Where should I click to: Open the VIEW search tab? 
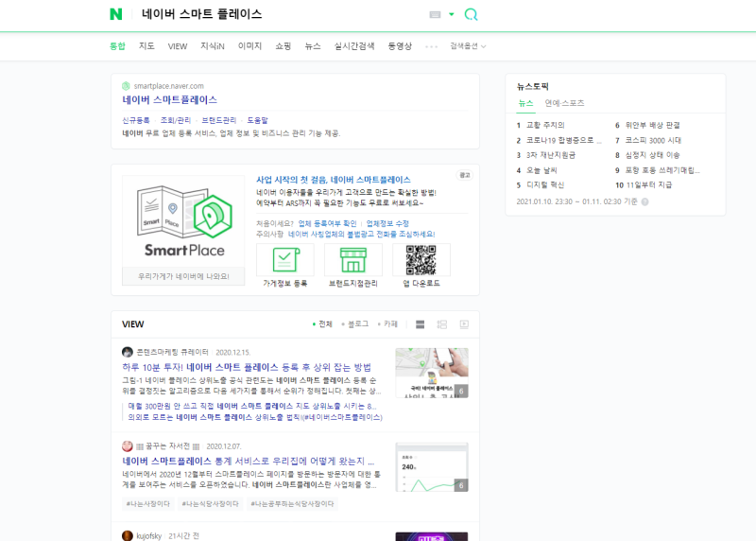click(x=178, y=46)
